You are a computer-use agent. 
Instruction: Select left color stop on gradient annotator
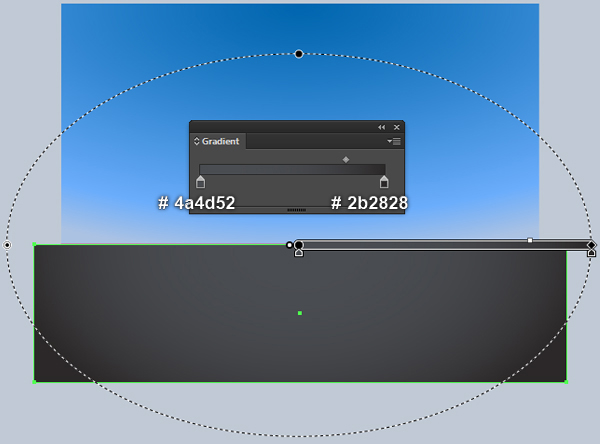(299, 253)
